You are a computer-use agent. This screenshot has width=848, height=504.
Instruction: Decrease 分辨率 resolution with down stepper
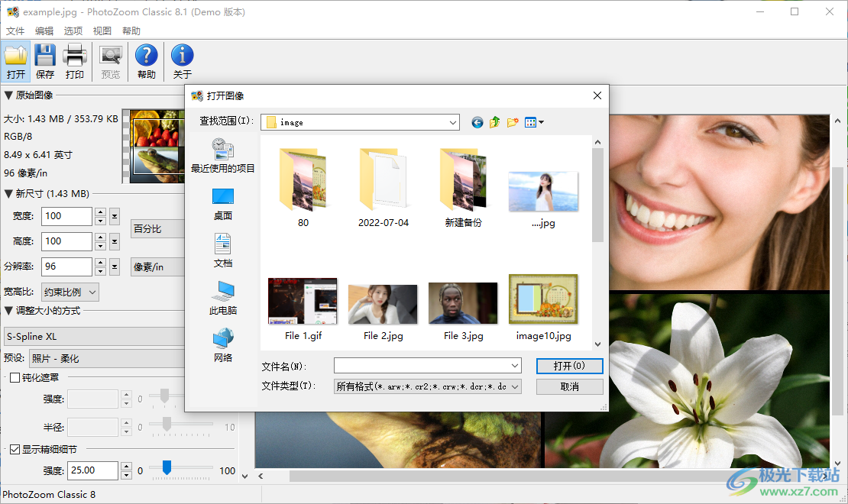pos(100,271)
